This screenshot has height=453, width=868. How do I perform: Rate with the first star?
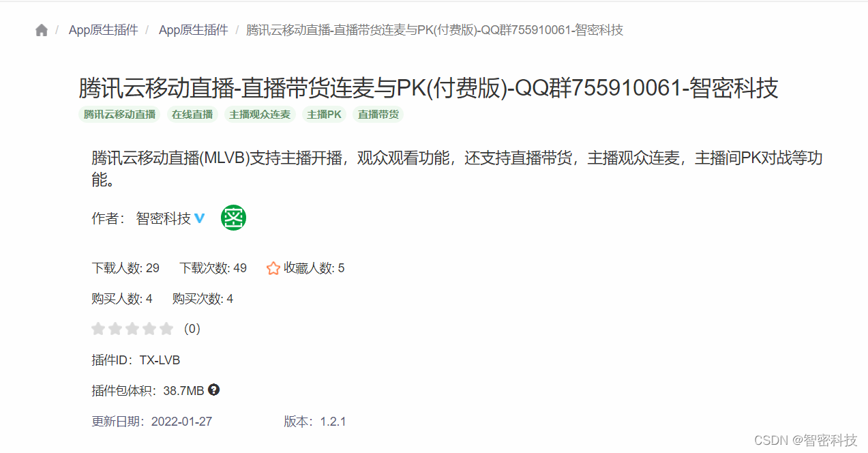tap(98, 329)
